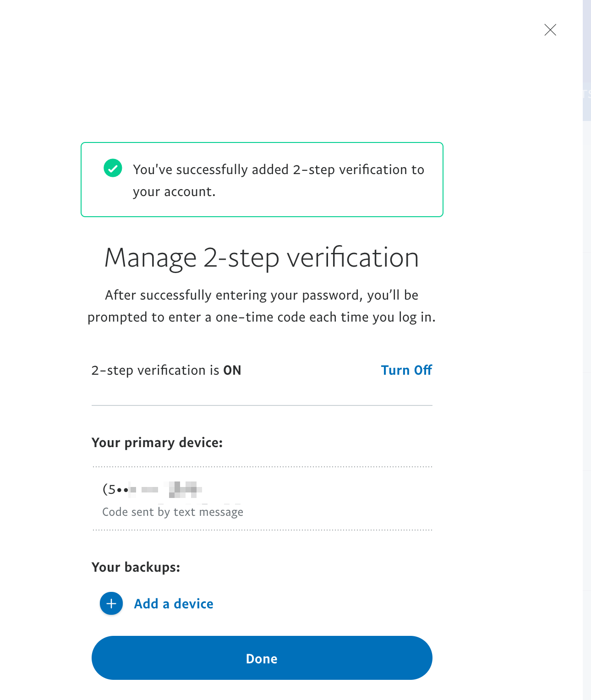591x700 pixels.
Task: Click the divider line below the ON status
Action: coord(262,405)
